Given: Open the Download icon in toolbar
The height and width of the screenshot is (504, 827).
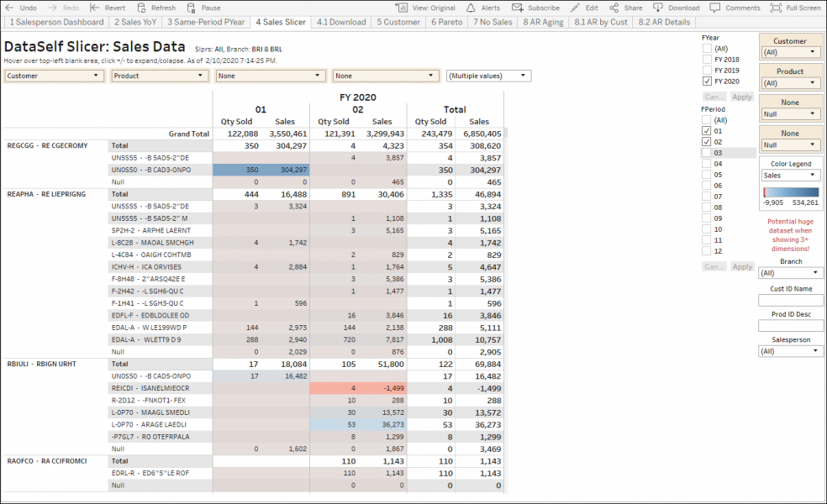Looking at the screenshot, I should (x=658, y=8).
